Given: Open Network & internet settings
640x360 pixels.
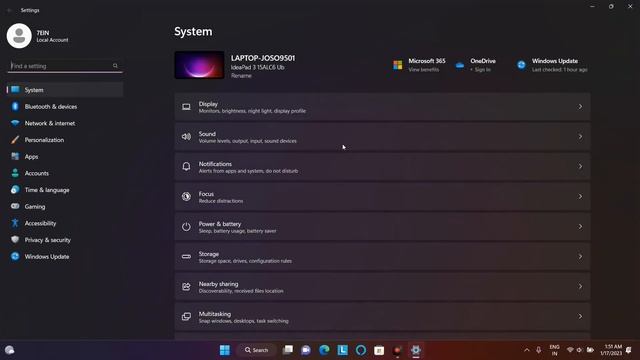Looking at the screenshot, I should [x=65, y=123].
